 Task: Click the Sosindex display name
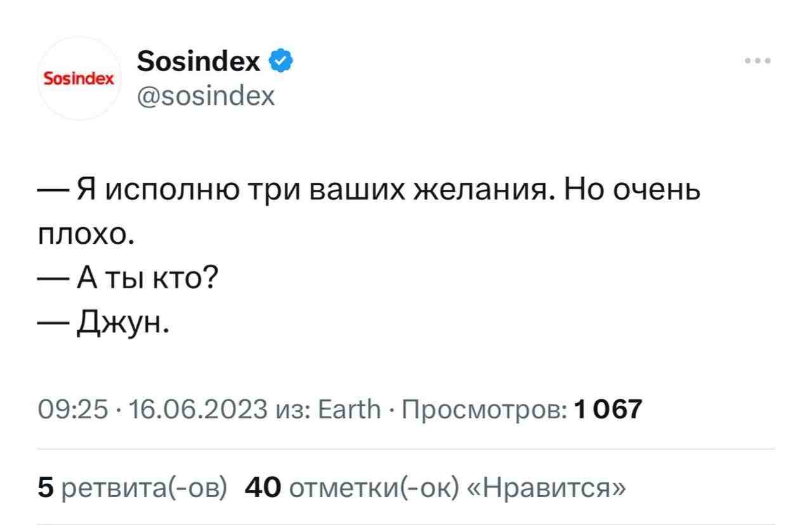pos(199,62)
